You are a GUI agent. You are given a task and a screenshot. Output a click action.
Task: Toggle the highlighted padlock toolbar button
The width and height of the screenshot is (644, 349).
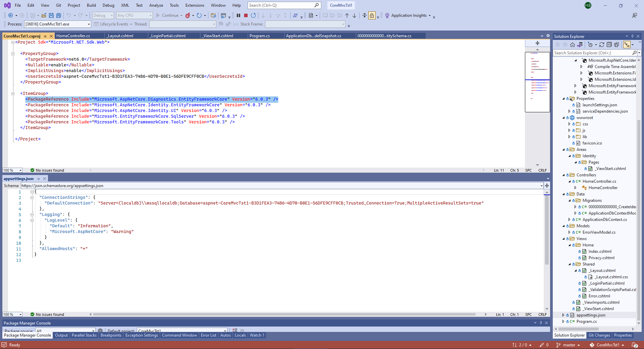coord(372,15)
